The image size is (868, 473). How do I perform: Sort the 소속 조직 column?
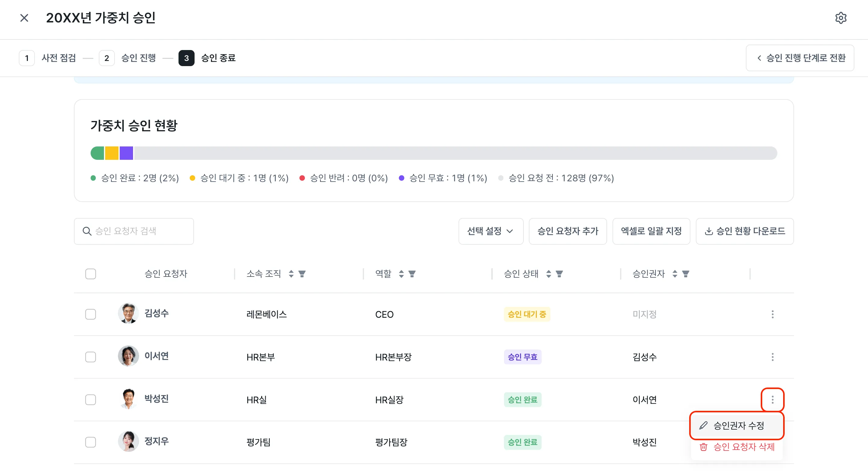click(x=291, y=274)
